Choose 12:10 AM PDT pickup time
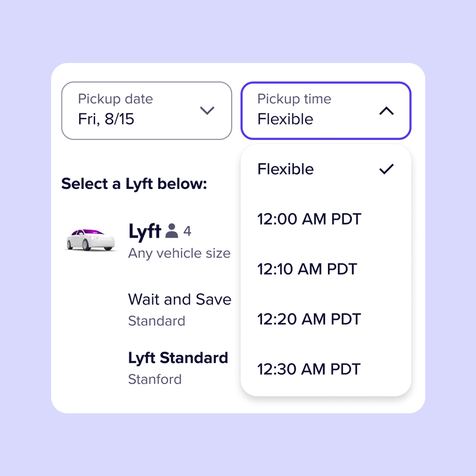The height and width of the screenshot is (476, 476). [x=307, y=269]
